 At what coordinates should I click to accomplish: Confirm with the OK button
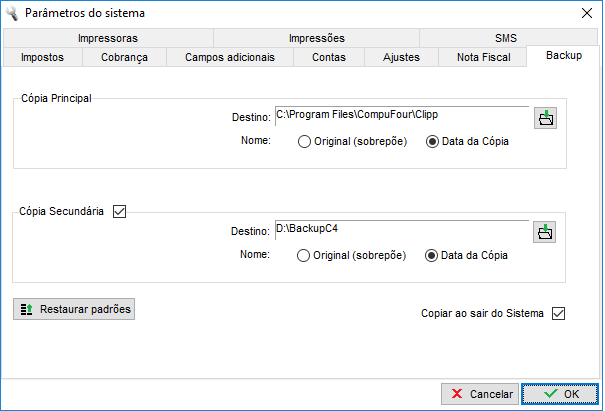coord(560,394)
